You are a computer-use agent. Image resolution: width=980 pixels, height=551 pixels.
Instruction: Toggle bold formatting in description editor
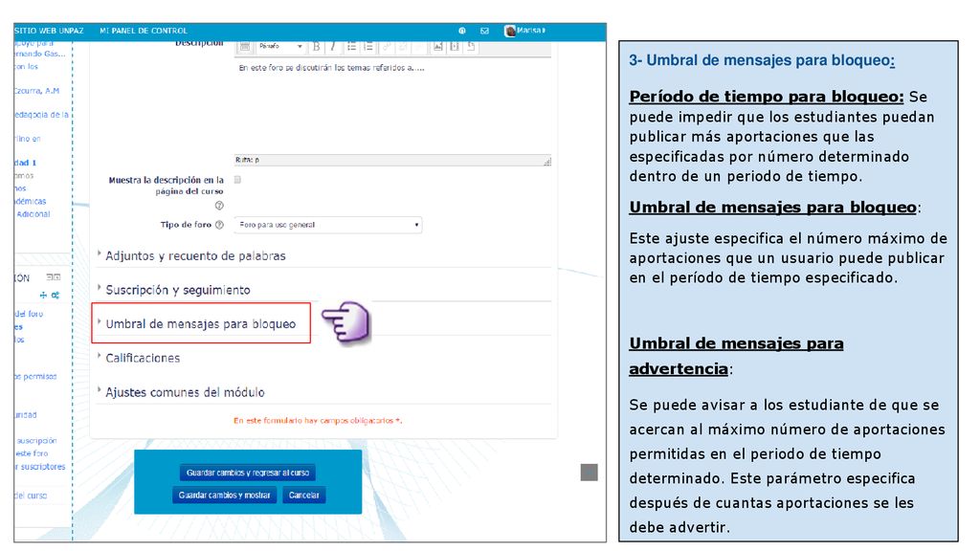tap(316, 47)
